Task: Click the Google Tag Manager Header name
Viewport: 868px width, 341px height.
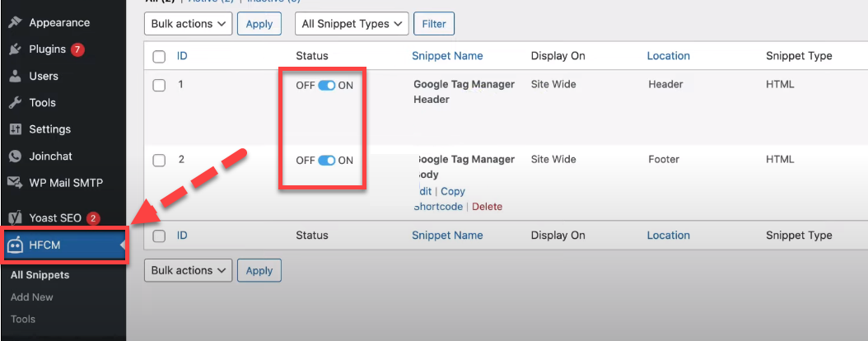Action: coord(464,92)
